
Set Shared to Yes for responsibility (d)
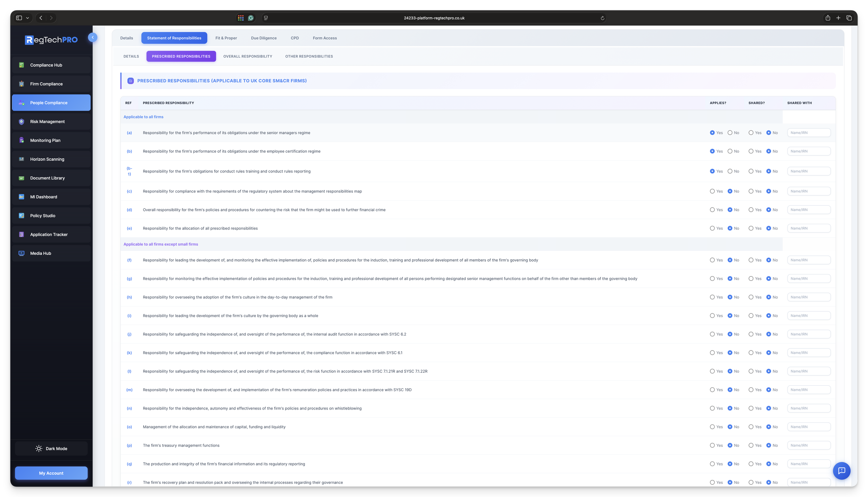pos(751,210)
